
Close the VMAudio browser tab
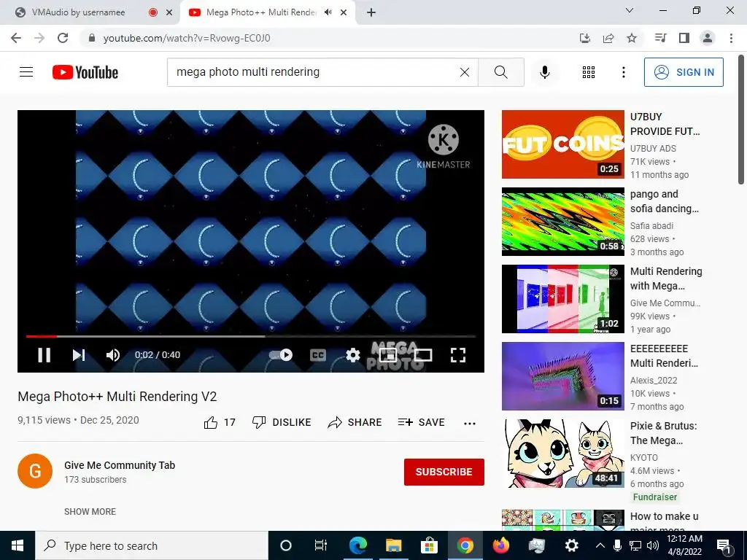[x=169, y=13]
